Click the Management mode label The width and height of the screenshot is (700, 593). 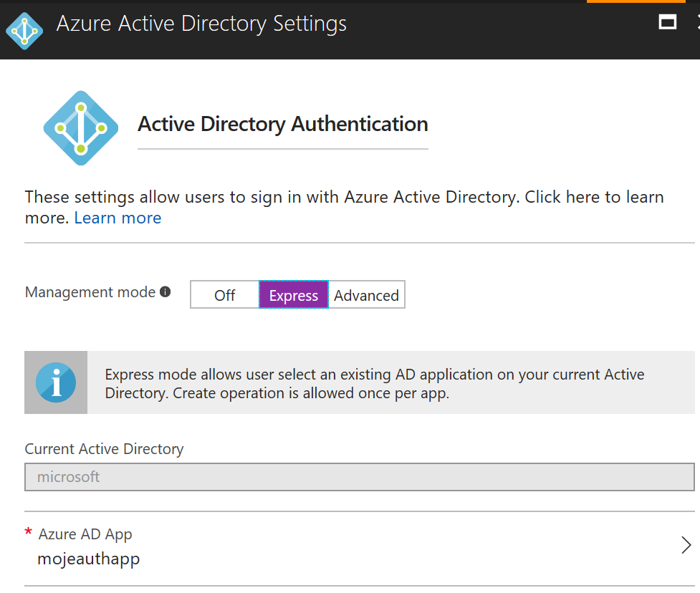90,291
